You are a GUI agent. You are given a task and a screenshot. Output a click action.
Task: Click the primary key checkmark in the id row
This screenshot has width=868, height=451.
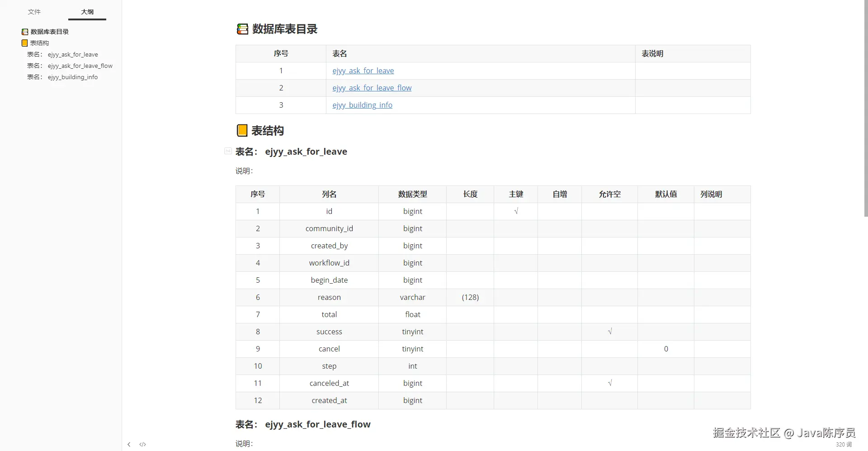click(x=516, y=211)
